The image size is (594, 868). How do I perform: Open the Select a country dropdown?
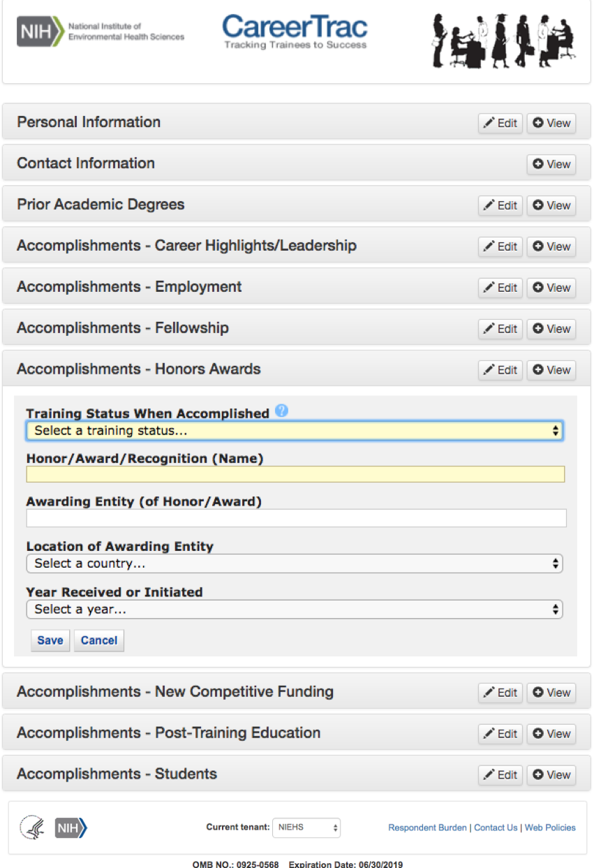pyautogui.click(x=295, y=564)
